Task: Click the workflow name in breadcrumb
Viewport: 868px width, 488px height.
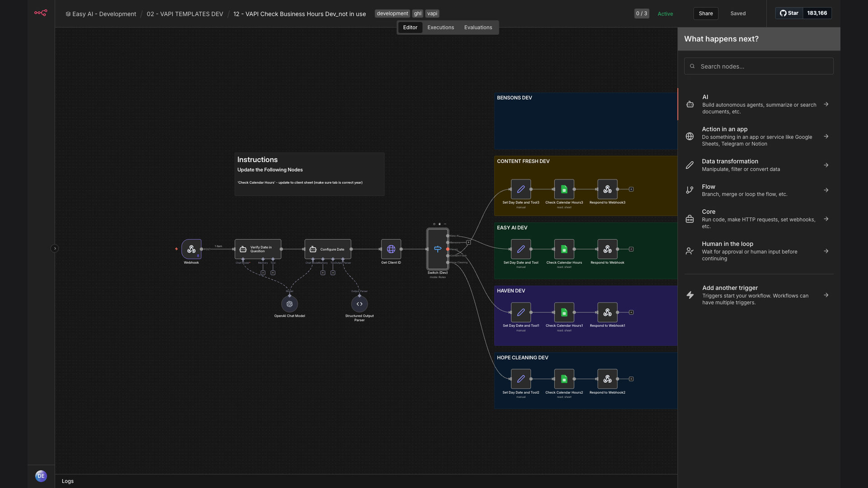Action: [300, 14]
